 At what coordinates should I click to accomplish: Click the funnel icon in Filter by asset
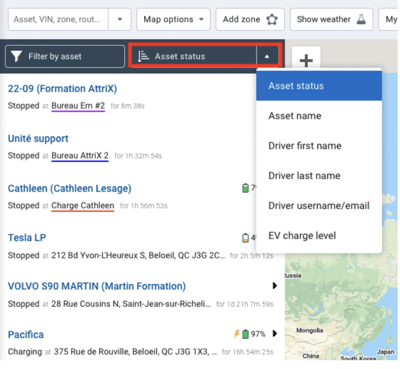pyautogui.click(x=16, y=57)
